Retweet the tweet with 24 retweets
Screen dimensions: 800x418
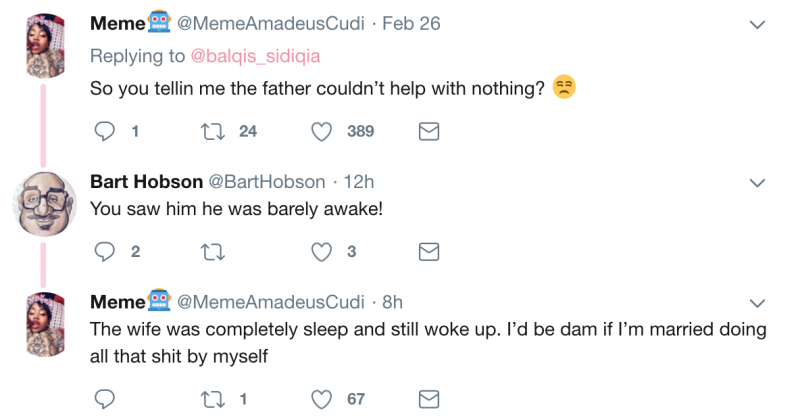coord(213,131)
